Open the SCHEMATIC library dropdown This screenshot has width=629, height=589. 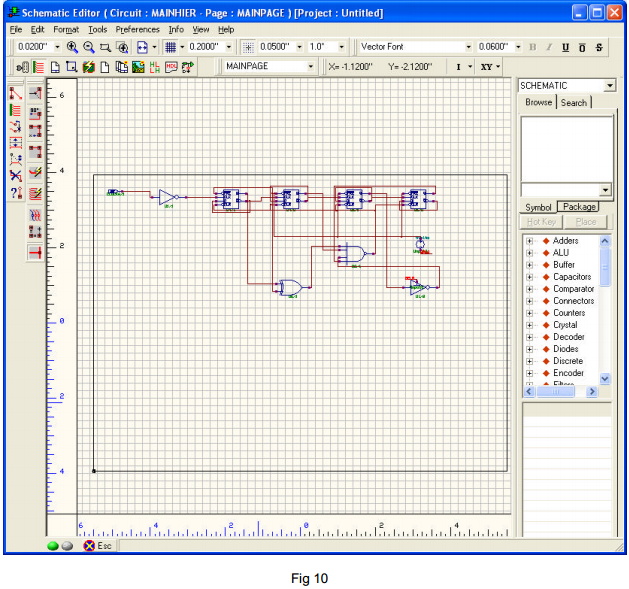[x=610, y=85]
